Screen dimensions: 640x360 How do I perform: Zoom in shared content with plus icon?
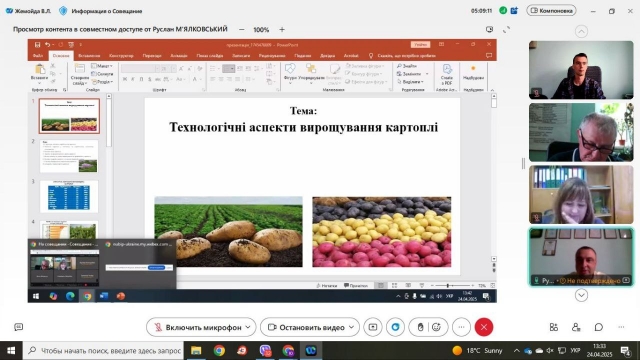pos(282,29)
